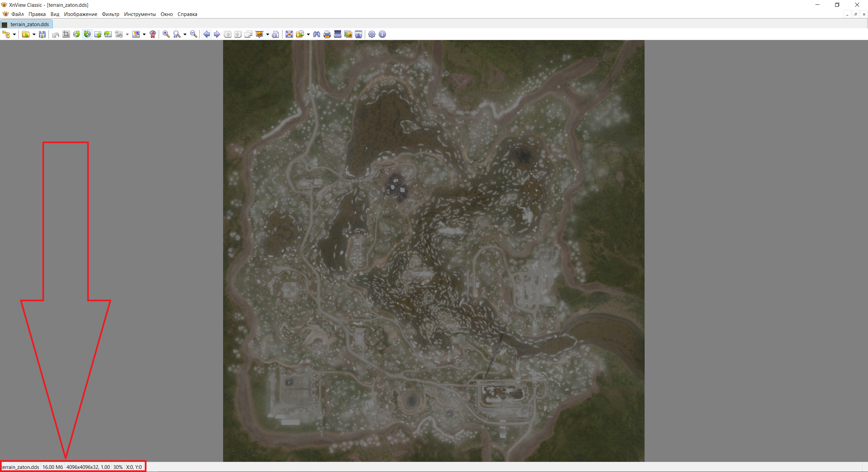The height and width of the screenshot is (472, 868).
Task: Click the 16.00 МБ file size in status bar
Action: pyautogui.click(x=53, y=467)
